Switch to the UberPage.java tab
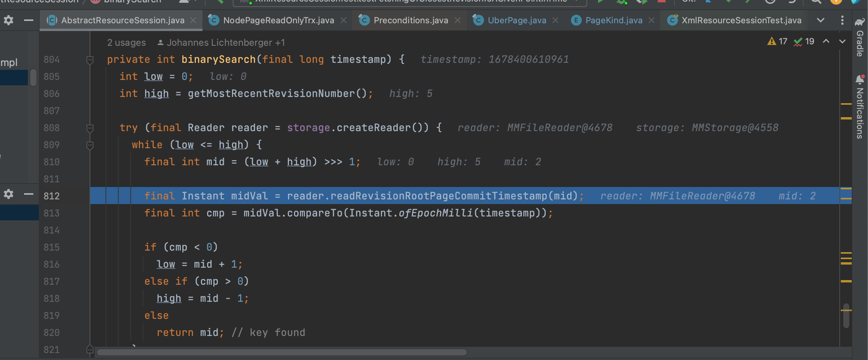868x360 pixels. 517,20
